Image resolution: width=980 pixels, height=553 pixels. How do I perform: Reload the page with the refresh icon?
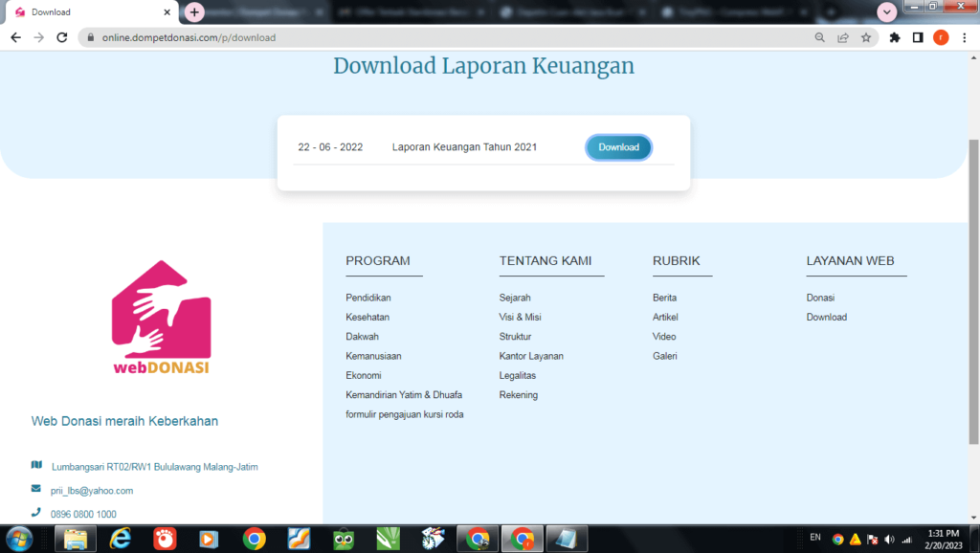tap(62, 38)
